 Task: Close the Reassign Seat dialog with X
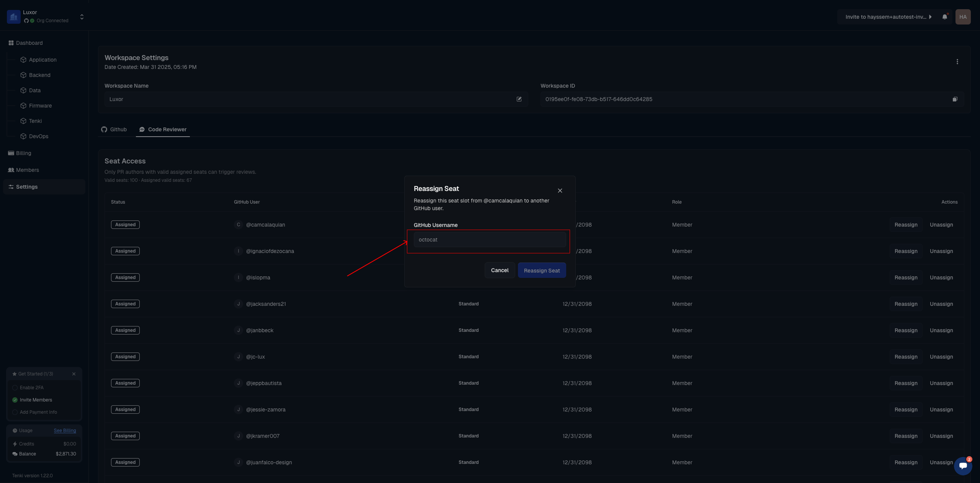(x=560, y=191)
